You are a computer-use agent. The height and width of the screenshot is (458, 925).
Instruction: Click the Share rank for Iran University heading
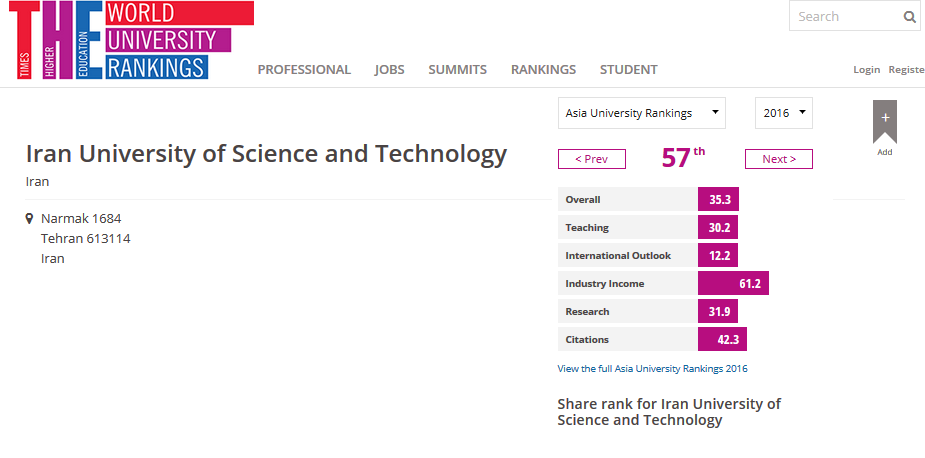pos(669,412)
